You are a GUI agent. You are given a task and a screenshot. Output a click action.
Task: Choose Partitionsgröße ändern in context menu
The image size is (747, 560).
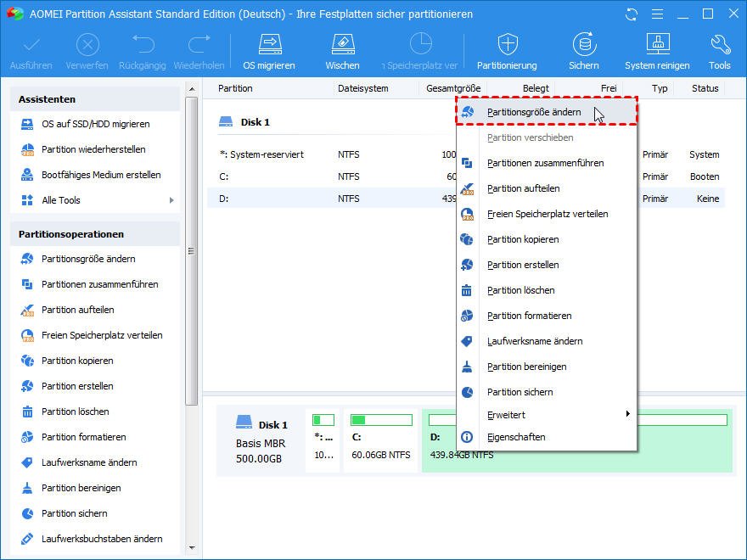point(547,112)
